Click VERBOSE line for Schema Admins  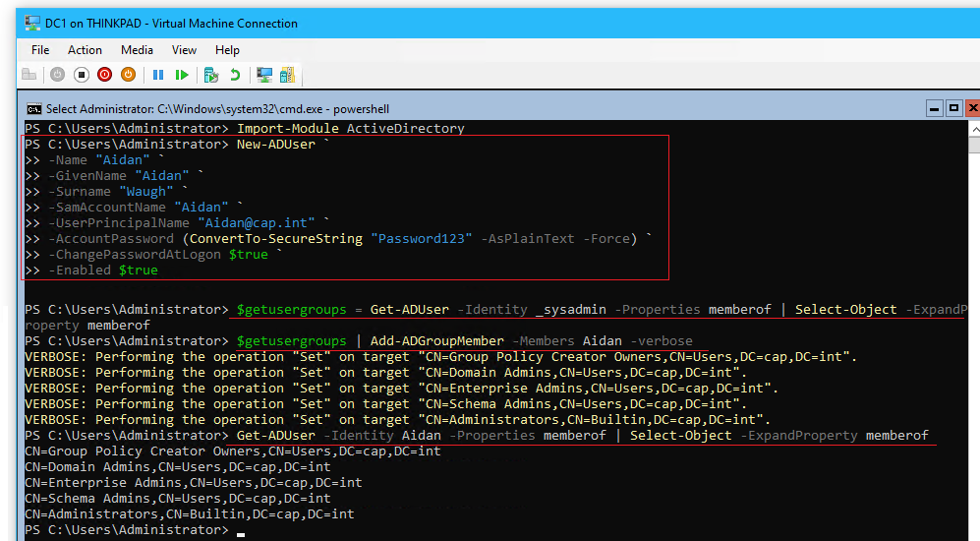[385, 404]
